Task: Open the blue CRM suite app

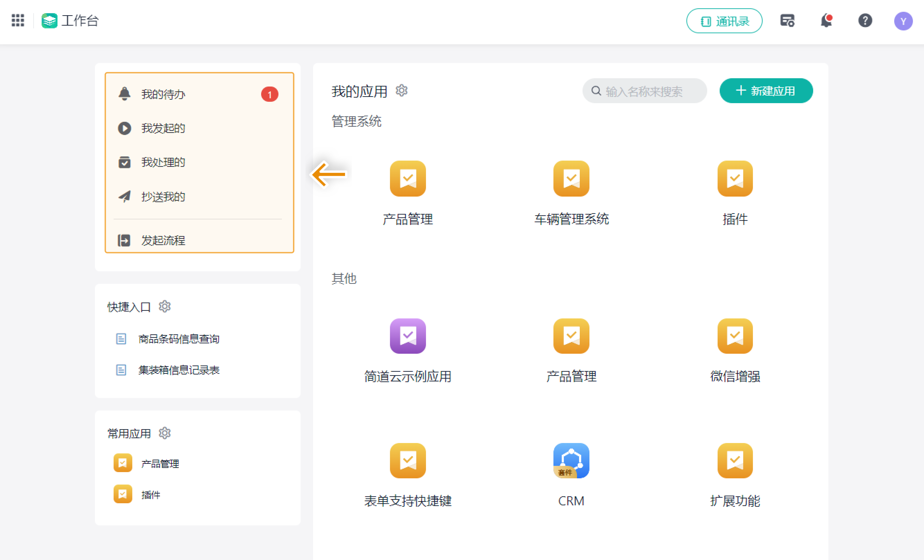Action: 571,475
